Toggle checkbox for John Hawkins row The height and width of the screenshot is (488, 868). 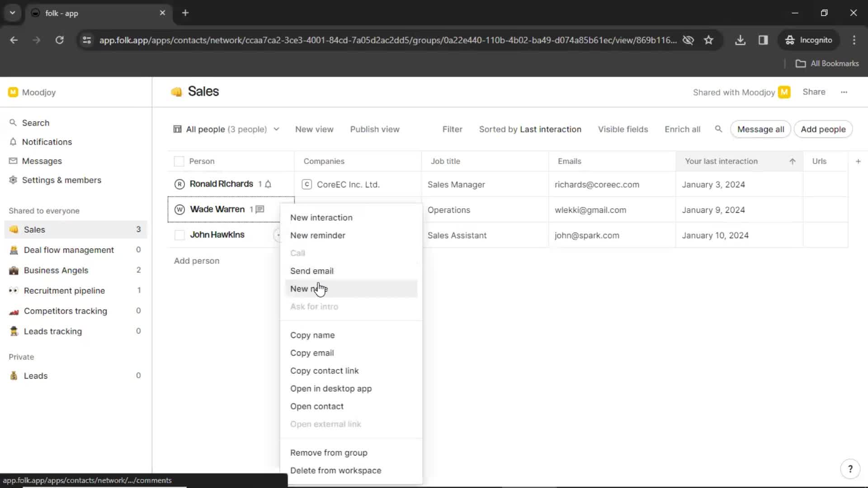point(179,234)
